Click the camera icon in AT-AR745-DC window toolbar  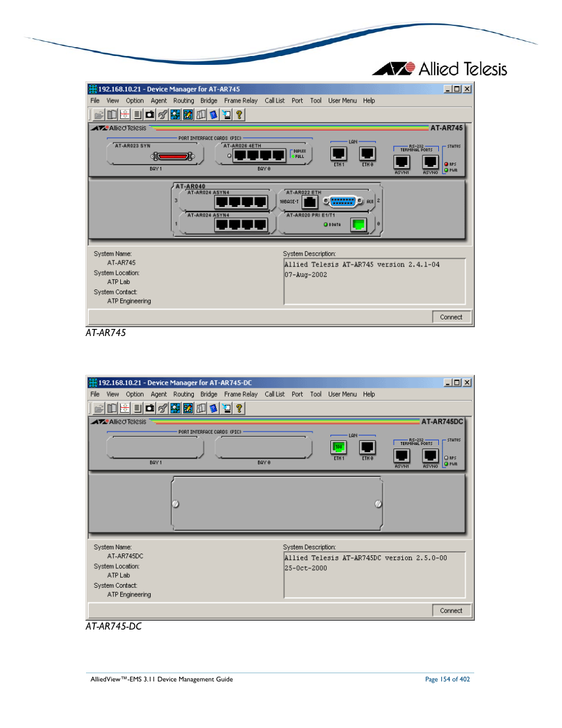coord(150,409)
